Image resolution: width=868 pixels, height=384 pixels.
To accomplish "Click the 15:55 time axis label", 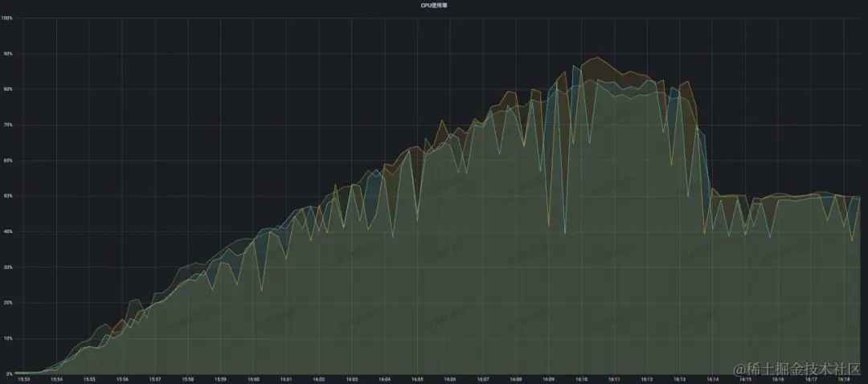I will click(x=90, y=380).
